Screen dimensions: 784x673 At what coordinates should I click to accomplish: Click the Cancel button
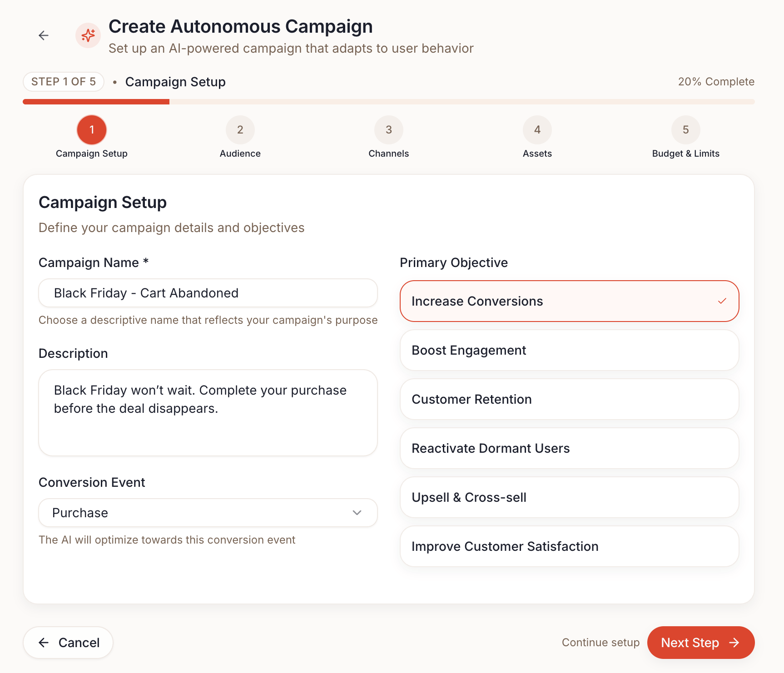pyautogui.click(x=68, y=643)
